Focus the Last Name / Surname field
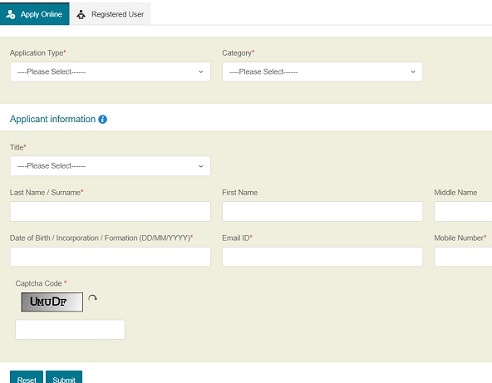 point(110,211)
